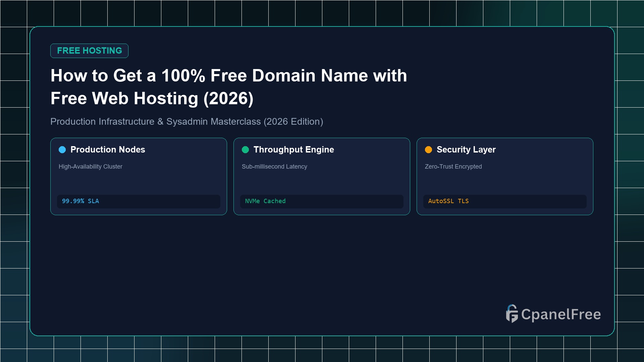Click Zero-Trust Encrypted description text
This screenshot has width=644, height=362.
coord(453,167)
